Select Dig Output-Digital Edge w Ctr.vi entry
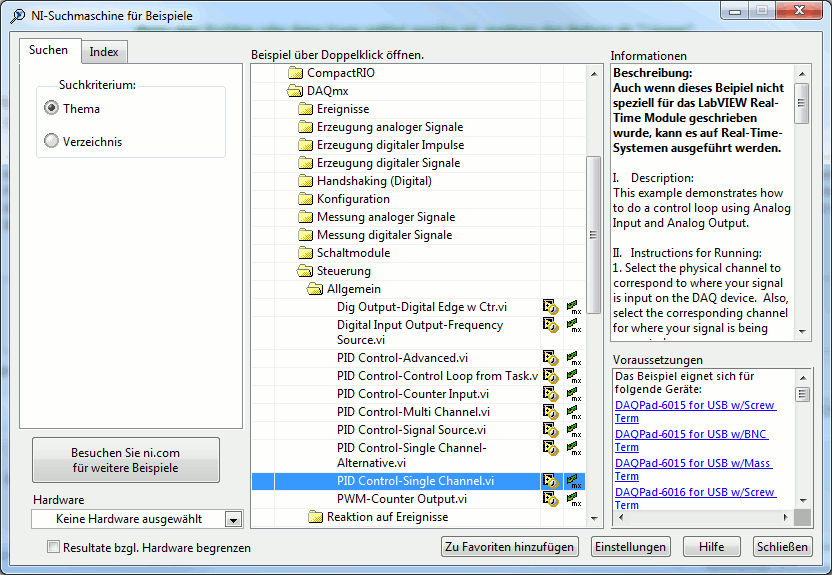832x575 pixels. pos(421,307)
